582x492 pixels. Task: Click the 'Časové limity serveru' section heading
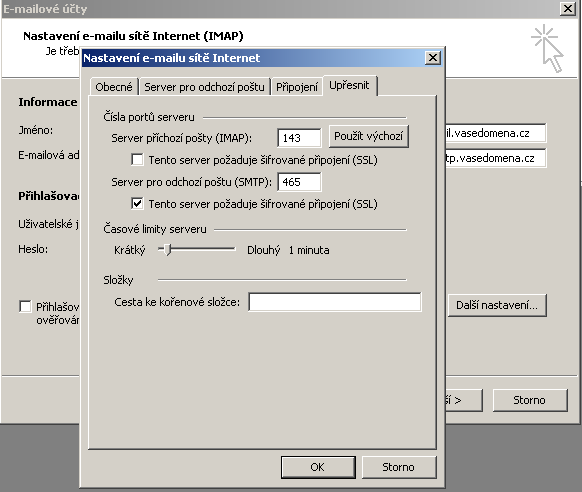pos(155,229)
